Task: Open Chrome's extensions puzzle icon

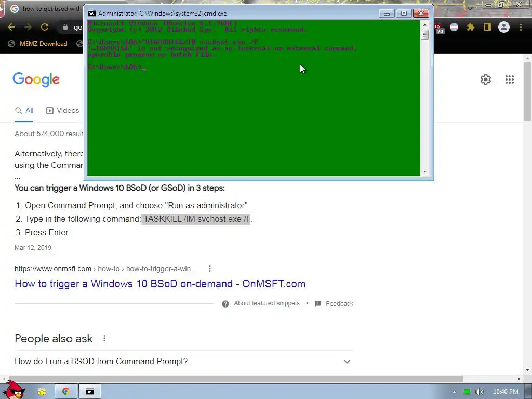Action: (x=470, y=27)
